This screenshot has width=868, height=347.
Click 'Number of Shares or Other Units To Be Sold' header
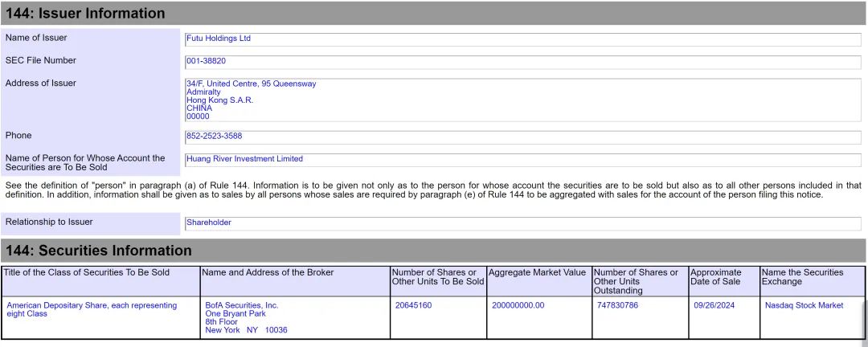tap(439, 281)
